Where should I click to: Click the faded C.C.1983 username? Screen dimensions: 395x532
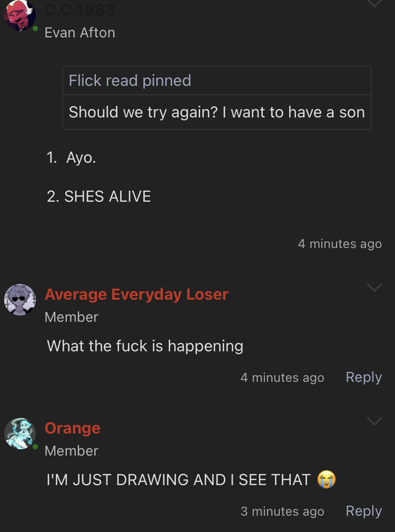click(80, 10)
